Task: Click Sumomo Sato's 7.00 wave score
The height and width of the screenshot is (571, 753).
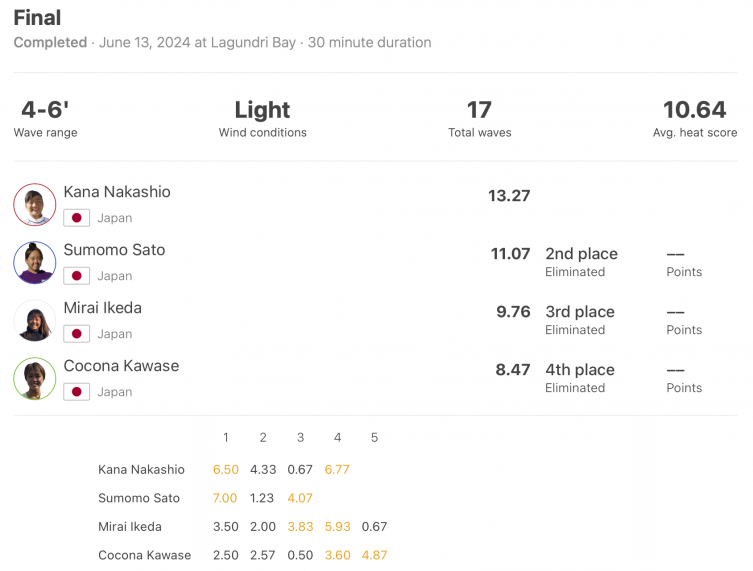Action: (x=225, y=498)
